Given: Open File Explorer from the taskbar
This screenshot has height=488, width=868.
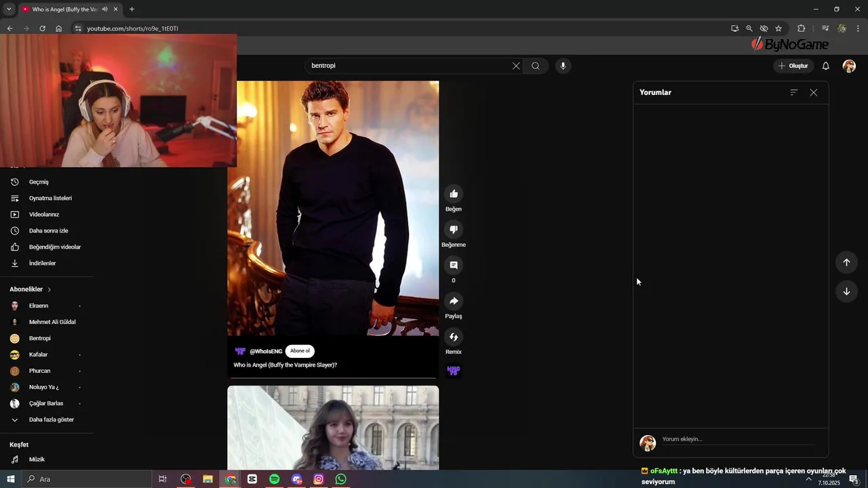Looking at the screenshot, I should click(x=208, y=479).
